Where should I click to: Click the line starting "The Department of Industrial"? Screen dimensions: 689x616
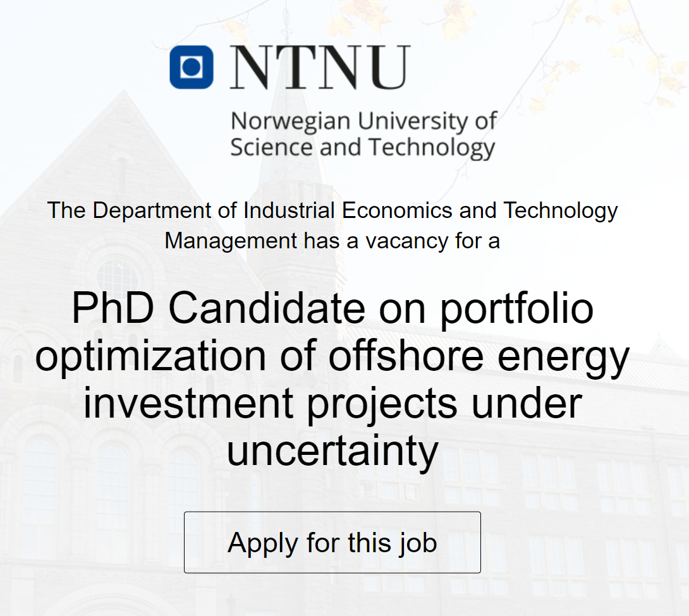click(x=332, y=210)
